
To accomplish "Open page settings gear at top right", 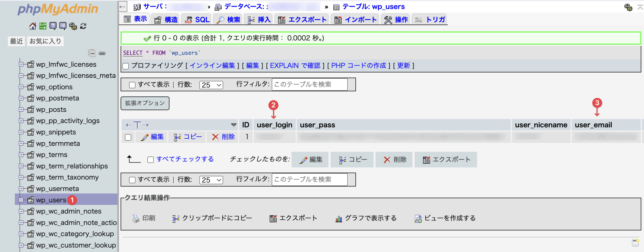I will pos(628,7).
